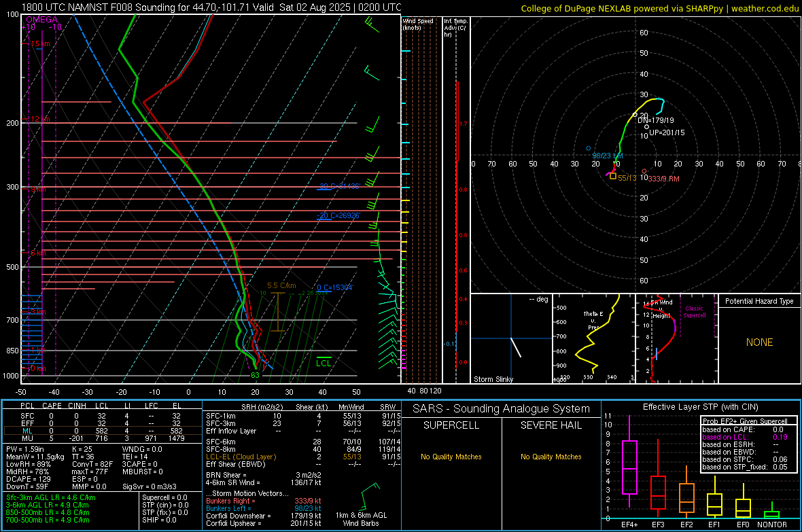Click the yellow 'NONE' hazard type text
The width and height of the screenshot is (802, 532).
pos(759,342)
